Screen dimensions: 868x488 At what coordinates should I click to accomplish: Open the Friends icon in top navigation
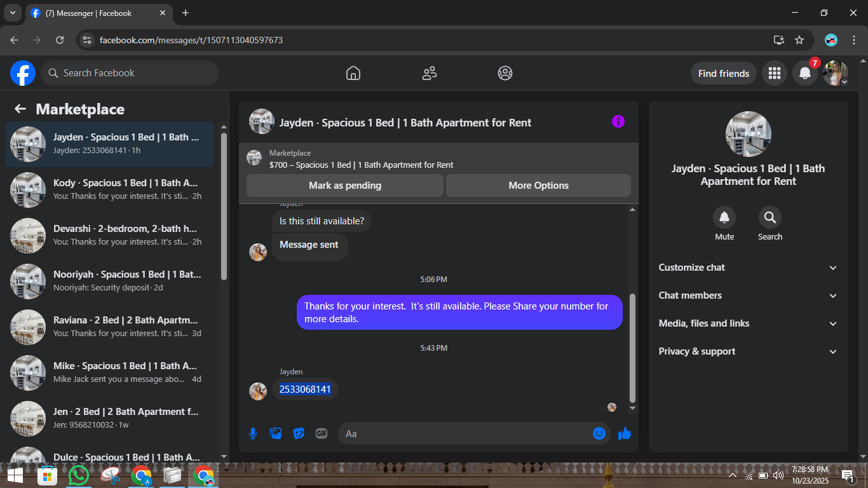[x=430, y=73]
